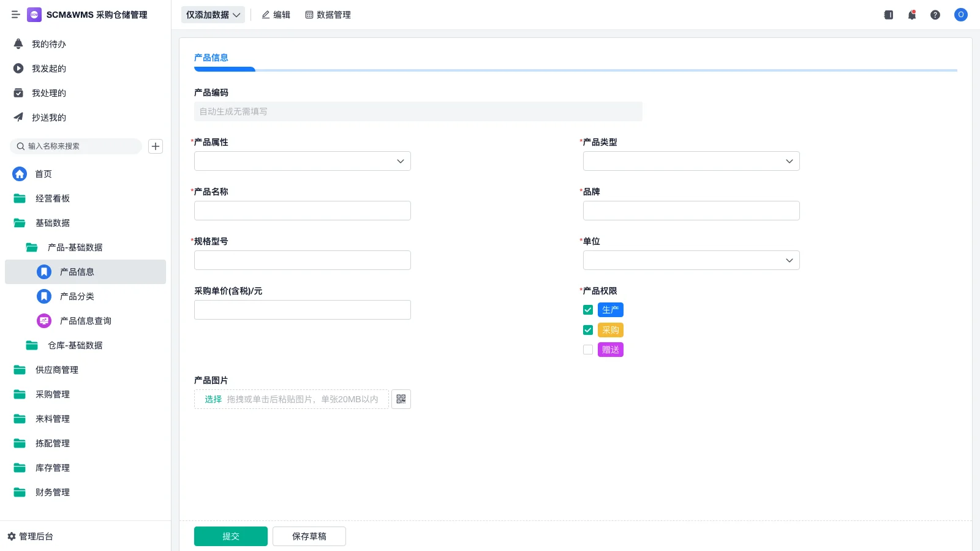Collapse the 基础数据 folder

coord(85,223)
